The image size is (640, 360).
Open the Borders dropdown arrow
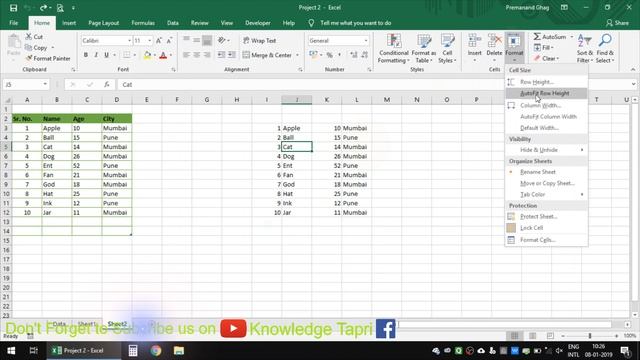135,55
